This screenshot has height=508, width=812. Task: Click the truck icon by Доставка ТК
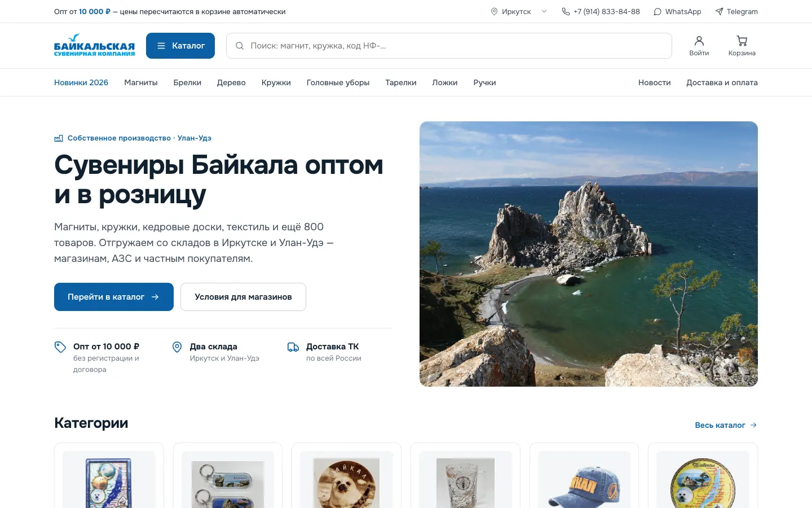pyautogui.click(x=293, y=347)
